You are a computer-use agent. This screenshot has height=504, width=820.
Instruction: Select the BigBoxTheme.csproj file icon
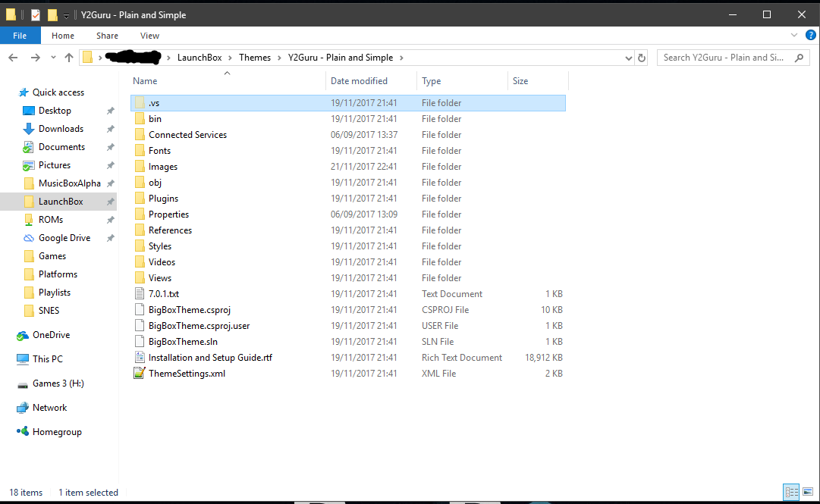[140, 310]
